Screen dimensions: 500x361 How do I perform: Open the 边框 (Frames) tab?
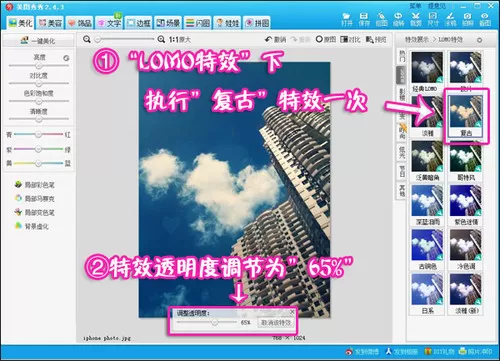click(139, 23)
